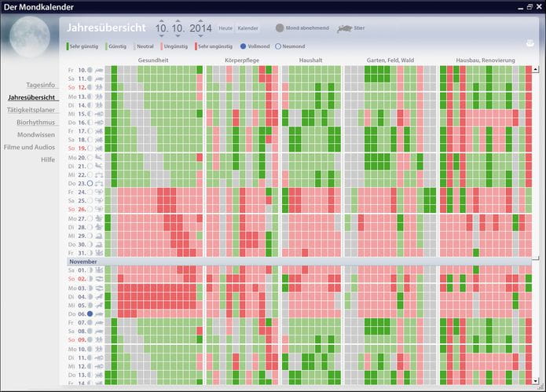Open the Tagesinfo section

pyautogui.click(x=40, y=84)
